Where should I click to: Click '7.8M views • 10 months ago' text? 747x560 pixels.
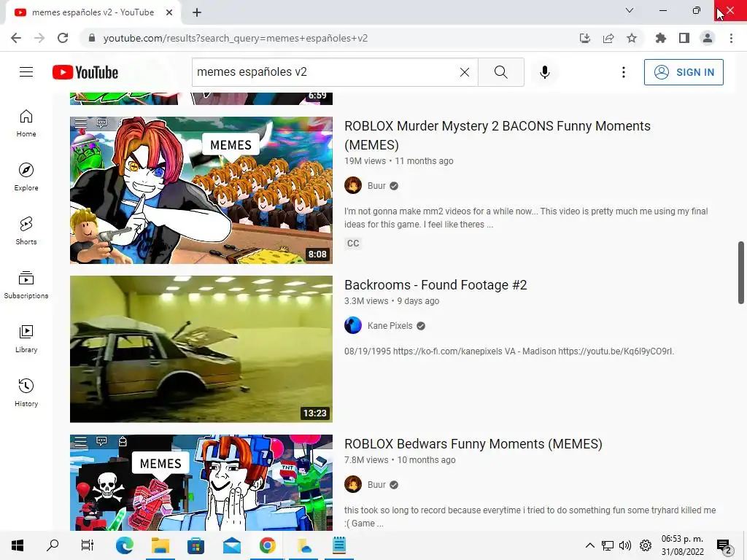click(400, 460)
